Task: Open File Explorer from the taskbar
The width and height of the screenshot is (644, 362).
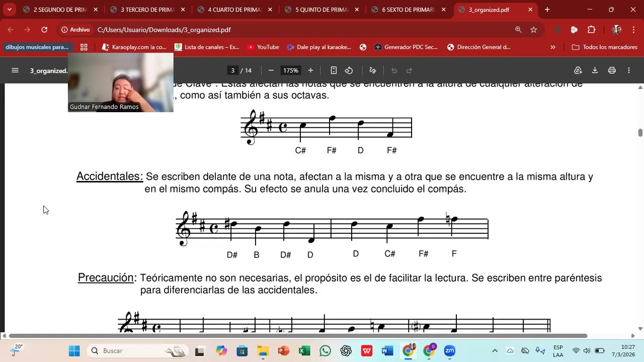Action: (263, 350)
